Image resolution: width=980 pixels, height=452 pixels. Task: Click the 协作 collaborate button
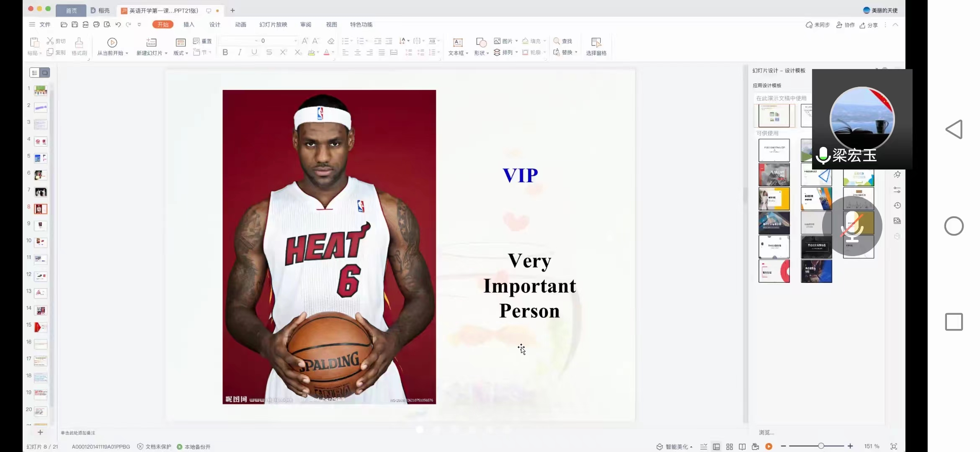pos(846,25)
